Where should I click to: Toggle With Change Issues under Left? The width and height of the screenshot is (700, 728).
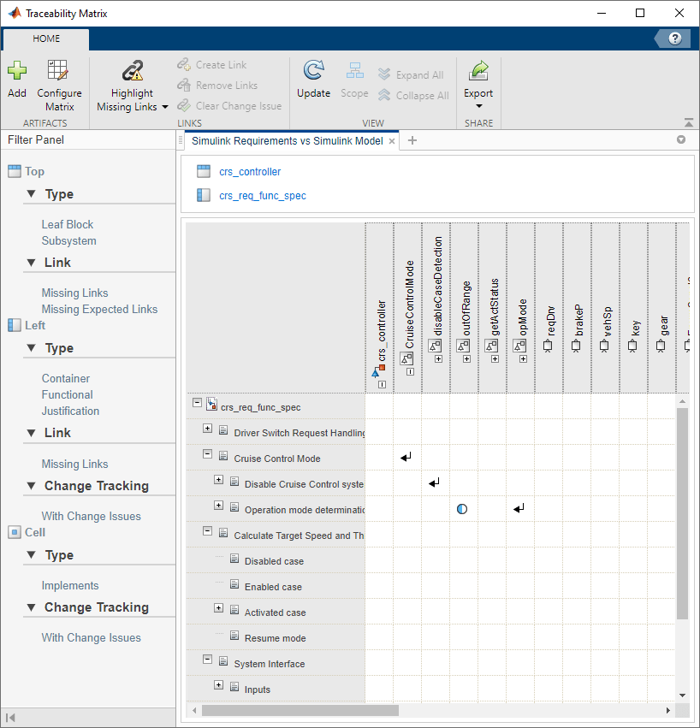pos(91,517)
